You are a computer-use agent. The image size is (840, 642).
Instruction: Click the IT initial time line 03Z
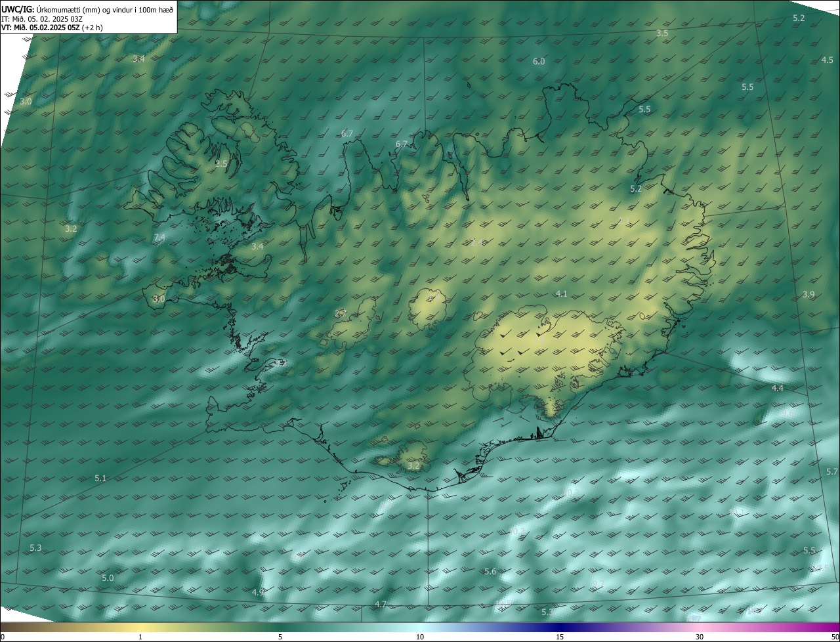[42, 19]
